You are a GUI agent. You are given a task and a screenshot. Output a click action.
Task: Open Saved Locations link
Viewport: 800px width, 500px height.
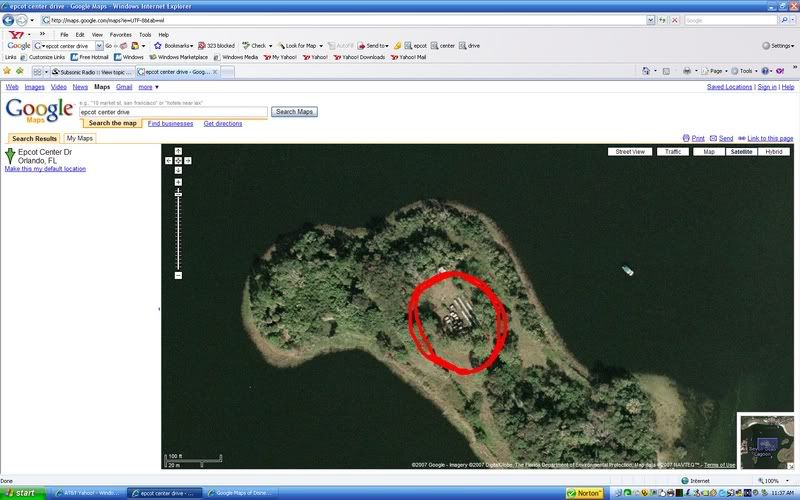click(x=730, y=87)
